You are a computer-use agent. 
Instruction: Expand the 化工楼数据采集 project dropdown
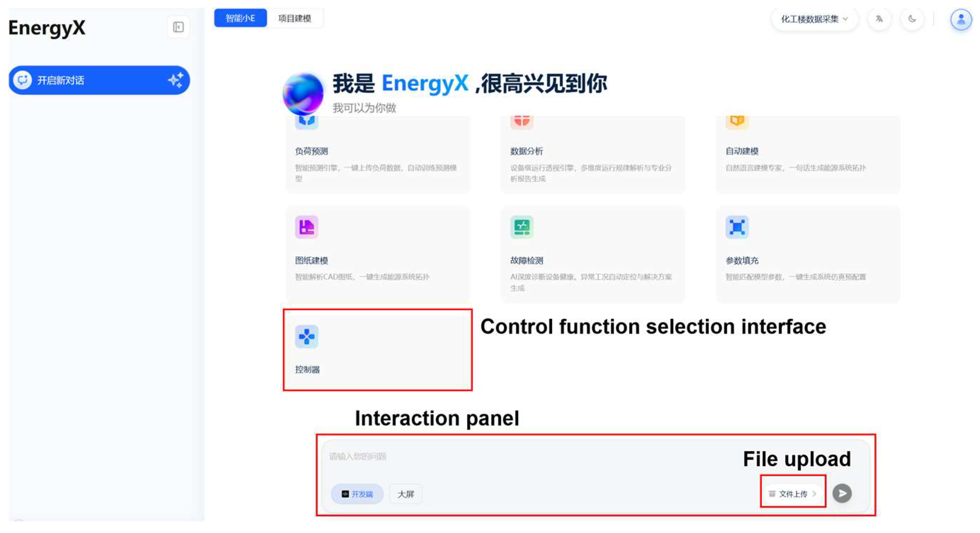click(815, 19)
